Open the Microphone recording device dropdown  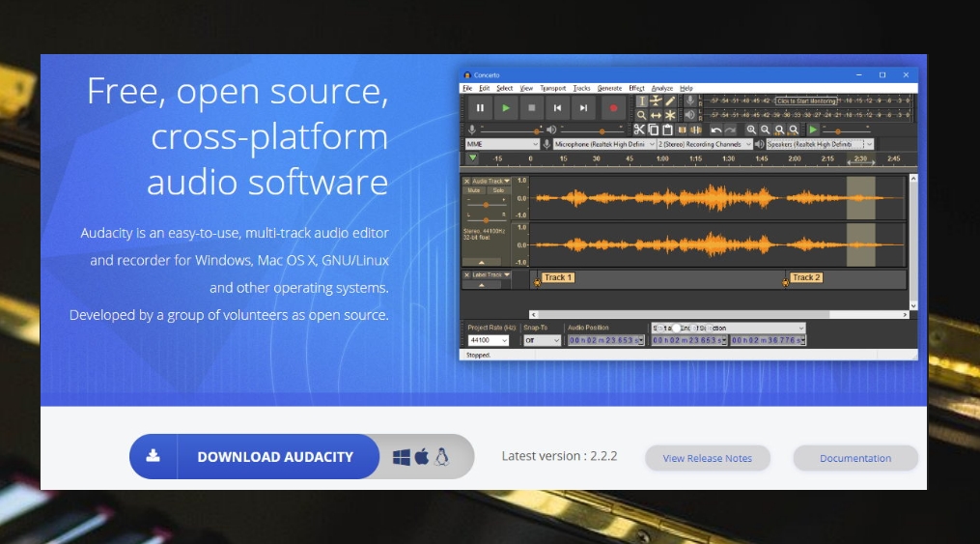coord(604,144)
